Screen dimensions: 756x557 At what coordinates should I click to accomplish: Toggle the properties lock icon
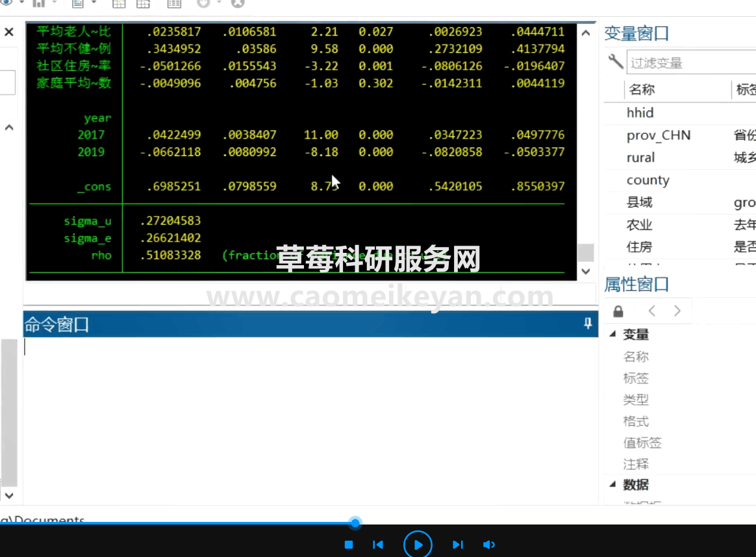[618, 311]
